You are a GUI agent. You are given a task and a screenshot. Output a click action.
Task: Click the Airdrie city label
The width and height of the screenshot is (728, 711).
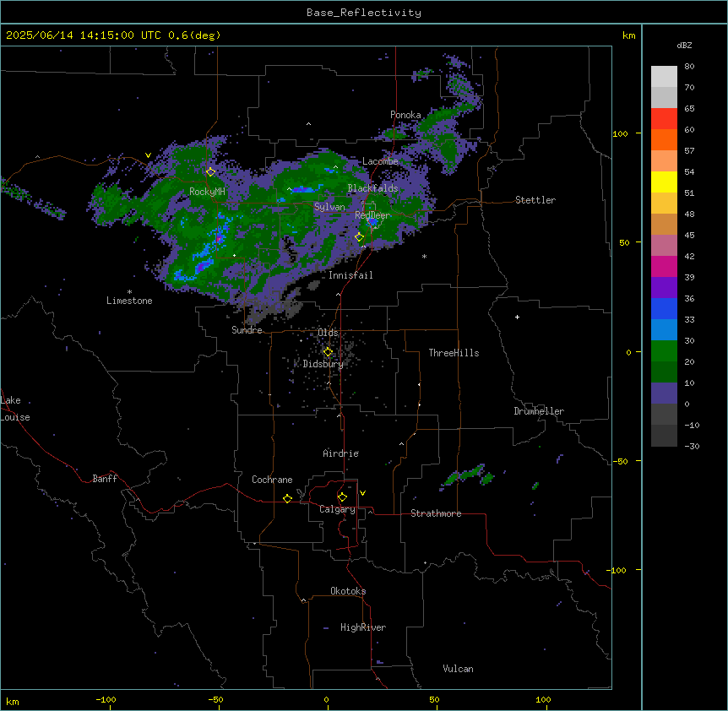(340, 453)
